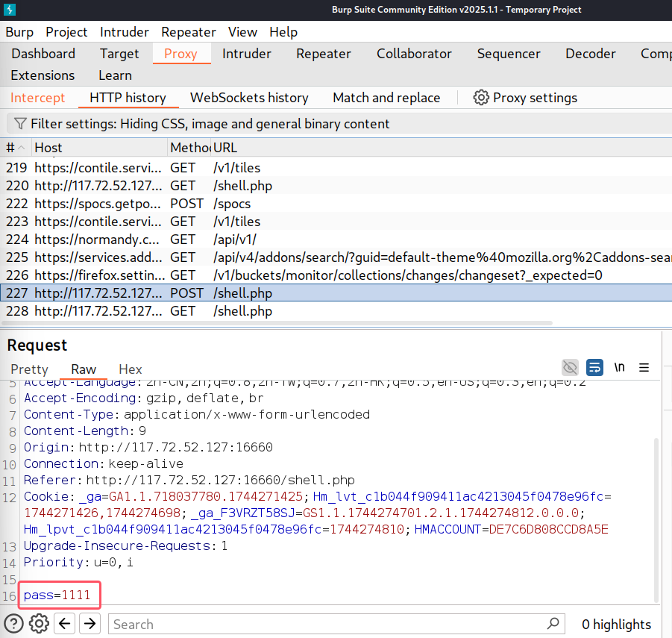Open the Collaborator tab
This screenshot has height=638, width=672.
(x=414, y=54)
